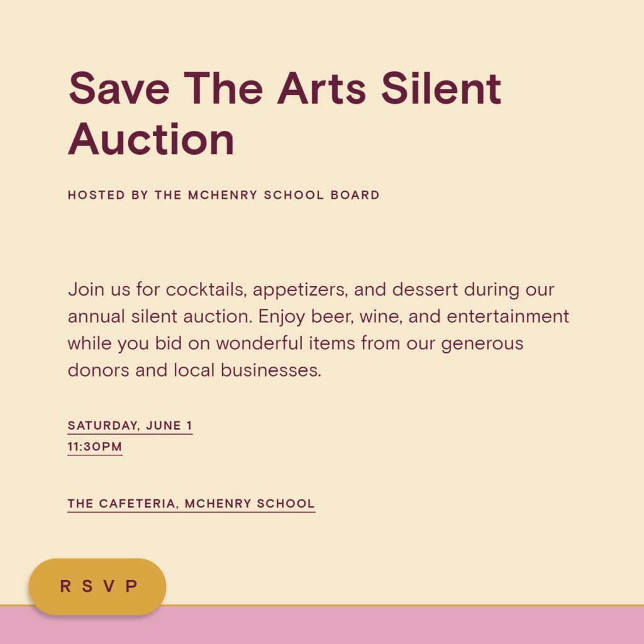644x644 pixels.
Task: Click the 'donors and local businesses' line
Action: tap(194, 370)
